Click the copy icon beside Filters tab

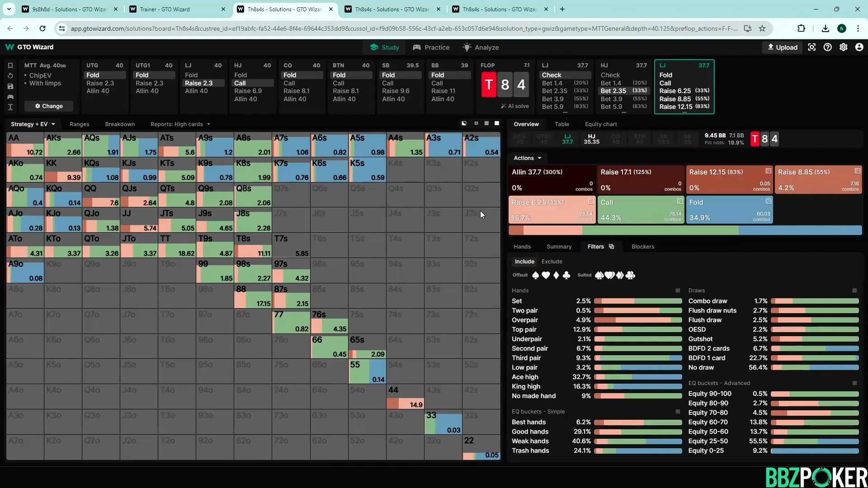pos(612,247)
